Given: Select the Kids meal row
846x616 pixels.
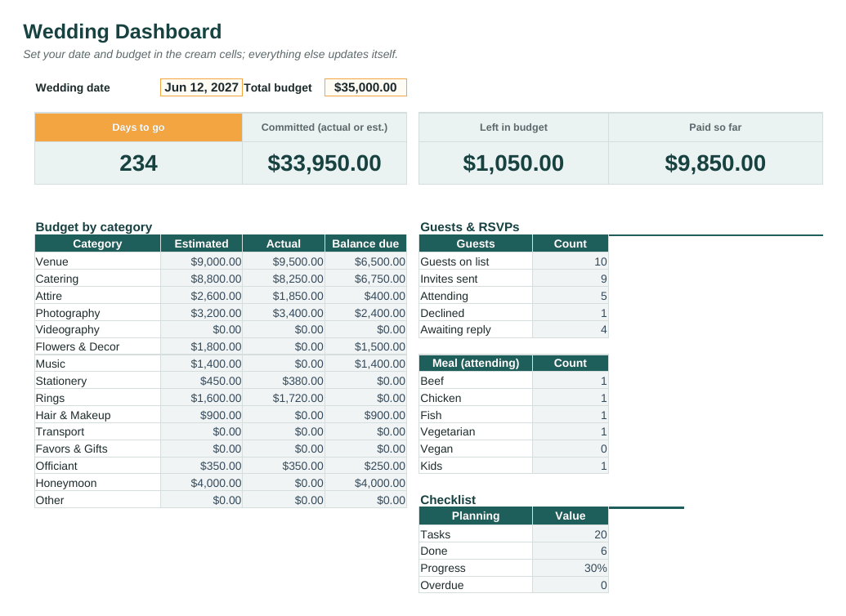Looking at the screenshot, I should (513, 466).
